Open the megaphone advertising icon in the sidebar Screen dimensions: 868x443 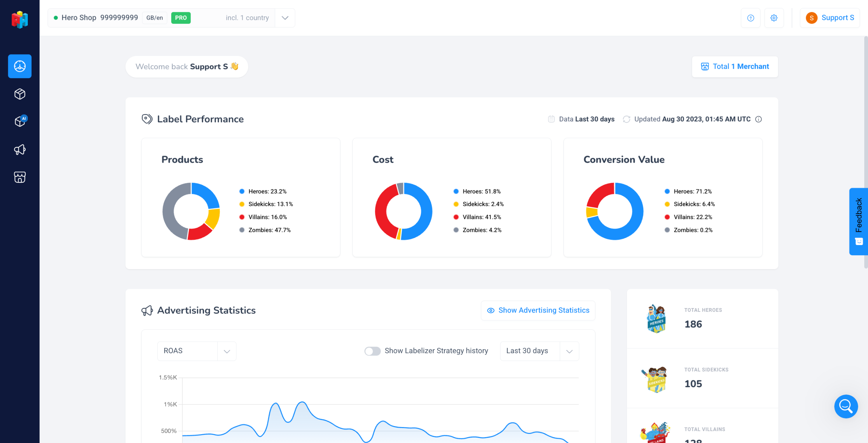click(20, 149)
